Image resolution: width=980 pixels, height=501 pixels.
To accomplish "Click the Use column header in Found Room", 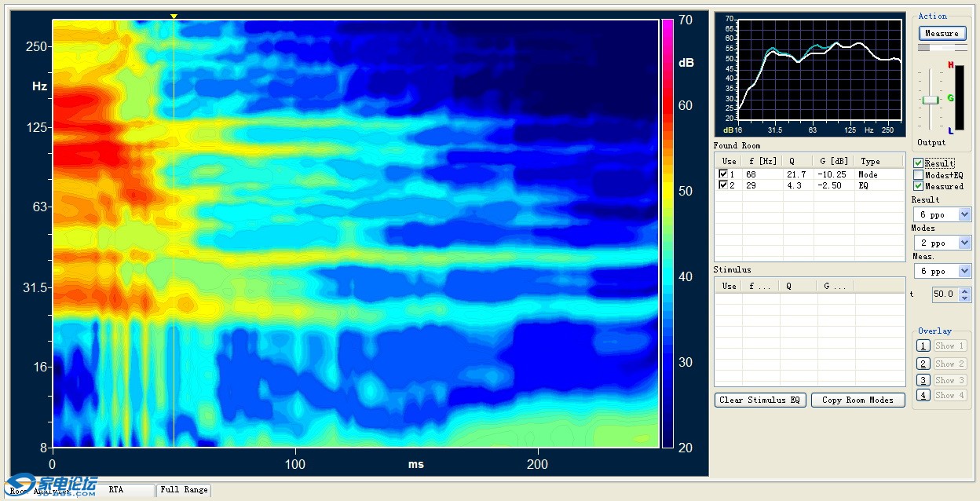I will pyautogui.click(x=730, y=161).
